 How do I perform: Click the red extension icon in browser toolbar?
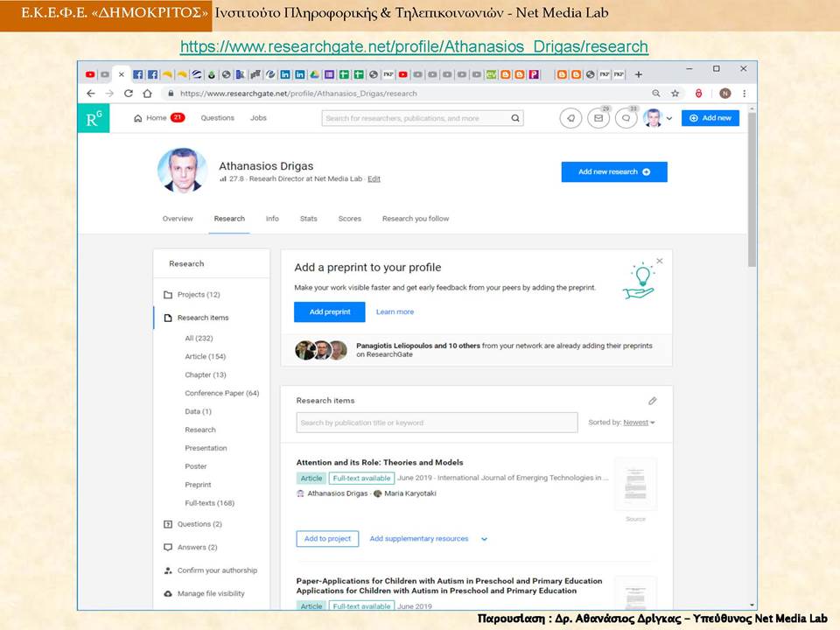(698, 94)
